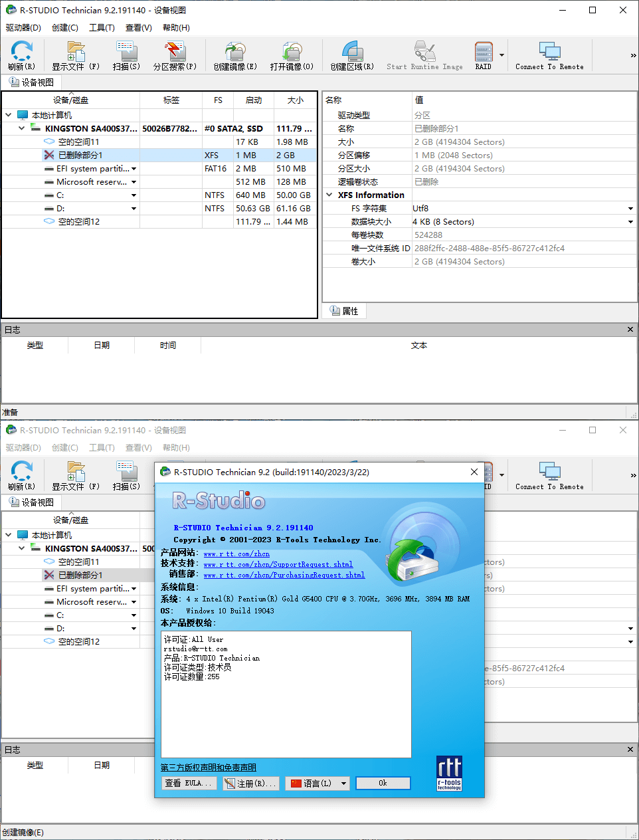
Task: Collapse 本地计算机 node in upper device tree
Action: pyautogui.click(x=9, y=115)
